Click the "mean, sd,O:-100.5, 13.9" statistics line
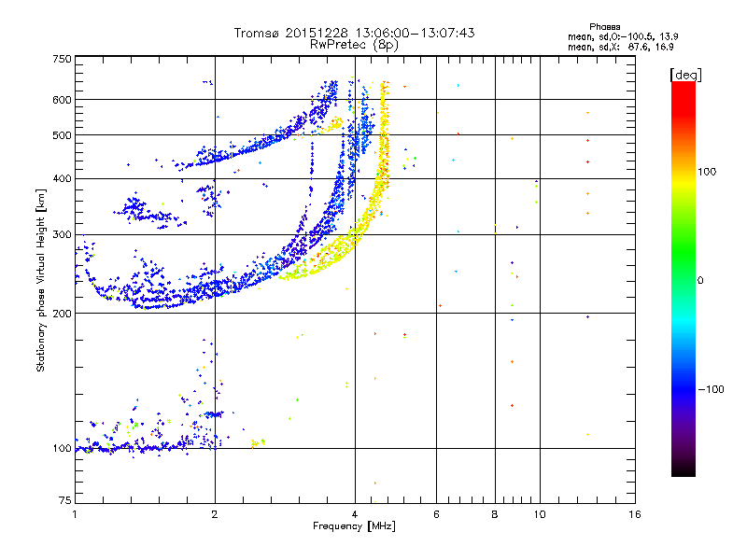Screen dimensions: 747x560 click(623, 36)
